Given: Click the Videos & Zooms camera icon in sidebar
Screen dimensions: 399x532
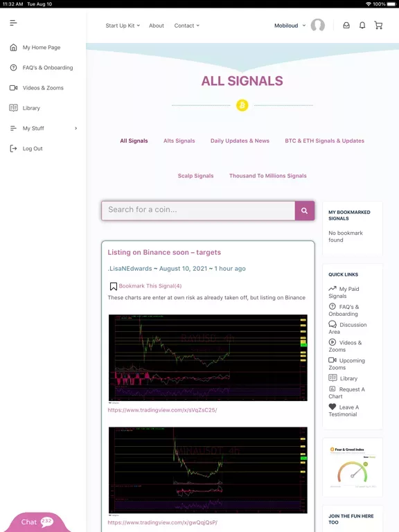Looking at the screenshot, I should point(13,88).
